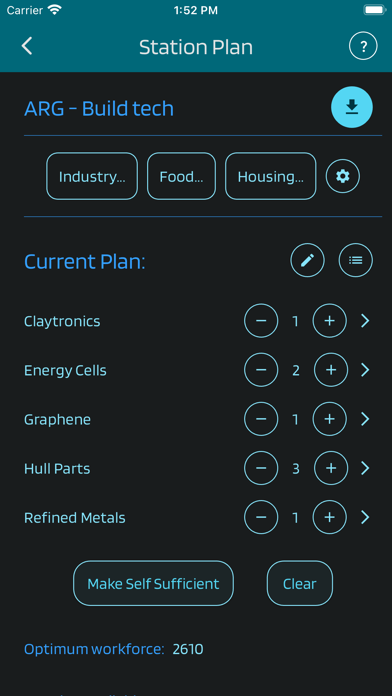Increase Energy Cells module count
The height and width of the screenshot is (696, 392).
coord(331,370)
